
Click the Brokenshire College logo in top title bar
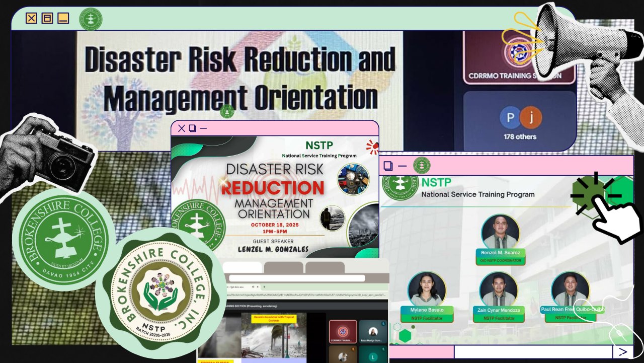pyautogui.click(x=91, y=19)
